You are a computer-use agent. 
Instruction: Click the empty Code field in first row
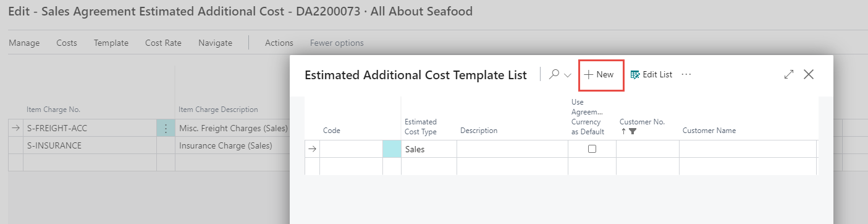click(351, 149)
